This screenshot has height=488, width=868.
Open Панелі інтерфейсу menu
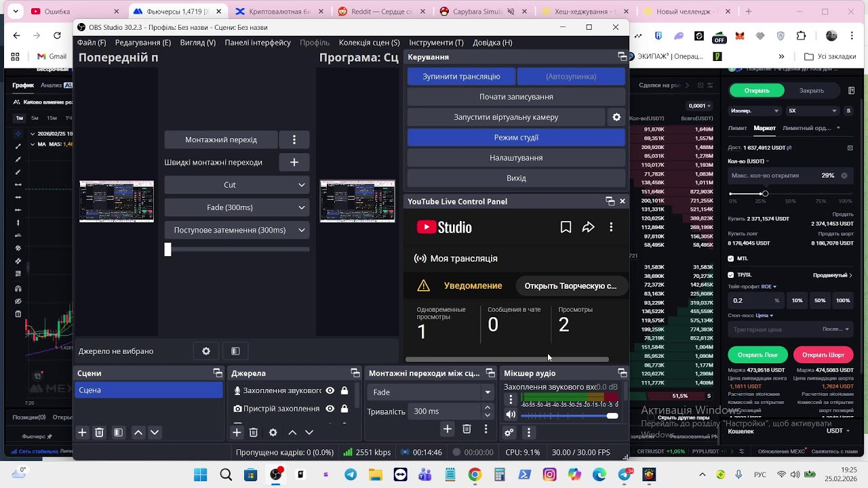tap(258, 43)
